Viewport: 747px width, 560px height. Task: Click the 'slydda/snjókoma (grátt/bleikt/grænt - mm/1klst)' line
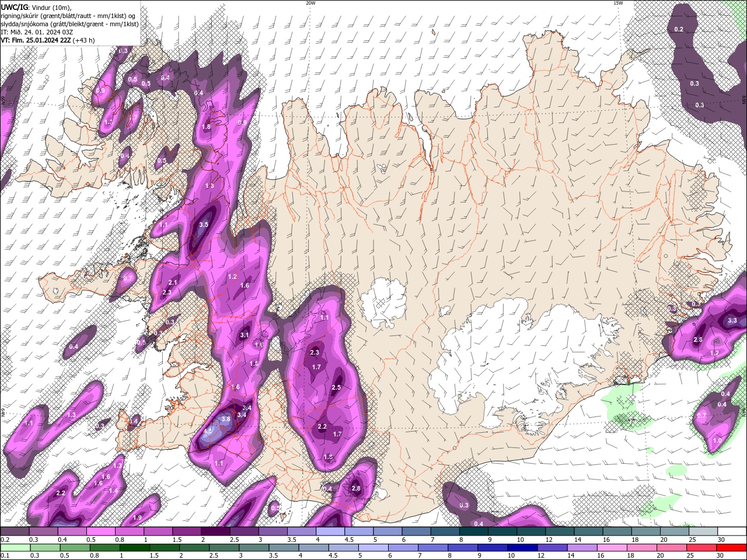pos(69,24)
